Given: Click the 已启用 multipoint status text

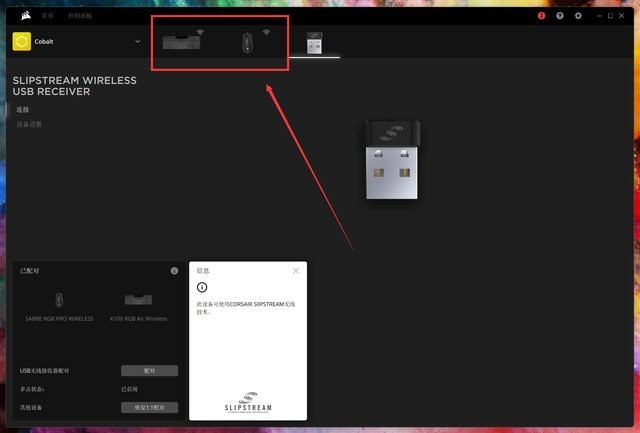Looking at the screenshot, I should 129,389.
